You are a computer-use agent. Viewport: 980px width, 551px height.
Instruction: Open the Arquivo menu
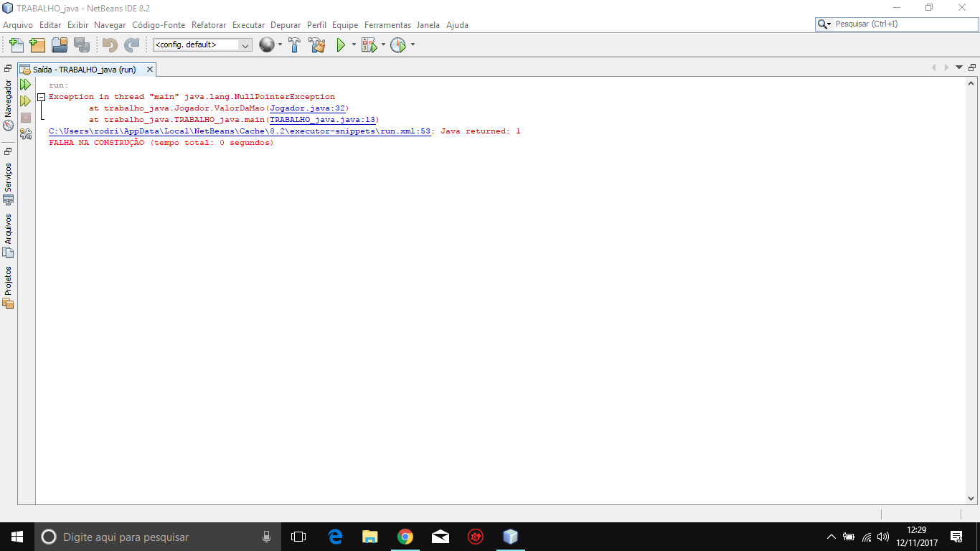18,24
